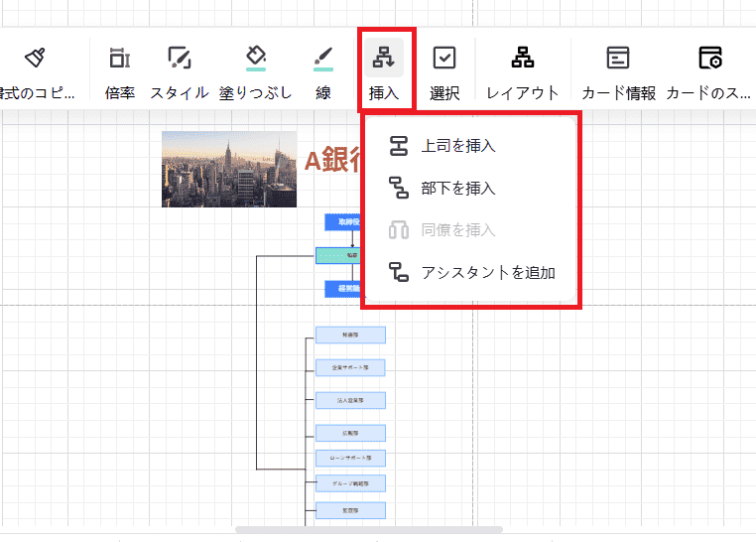
Task: Click the mint fill color bar under 塗りつぶし
Action: click(256, 69)
